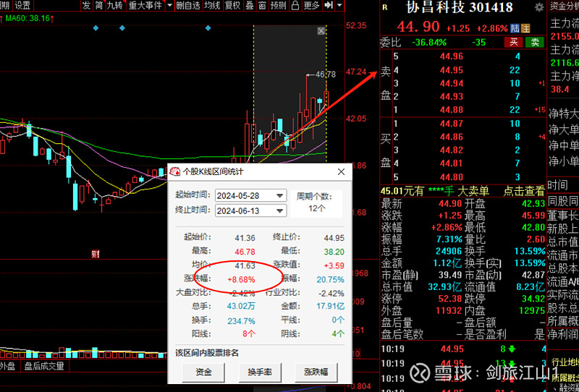Click the first blue diamond event marker

tap(96, 28)
